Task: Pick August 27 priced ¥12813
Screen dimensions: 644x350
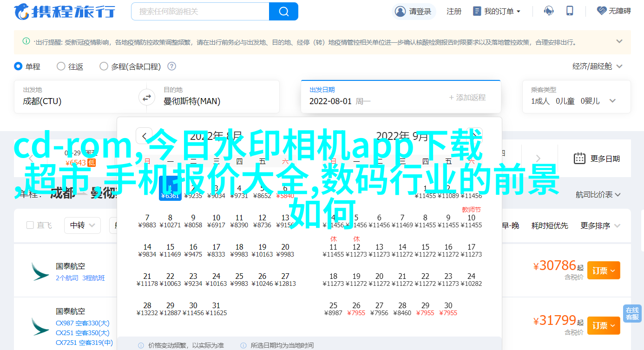Action: 285,279
